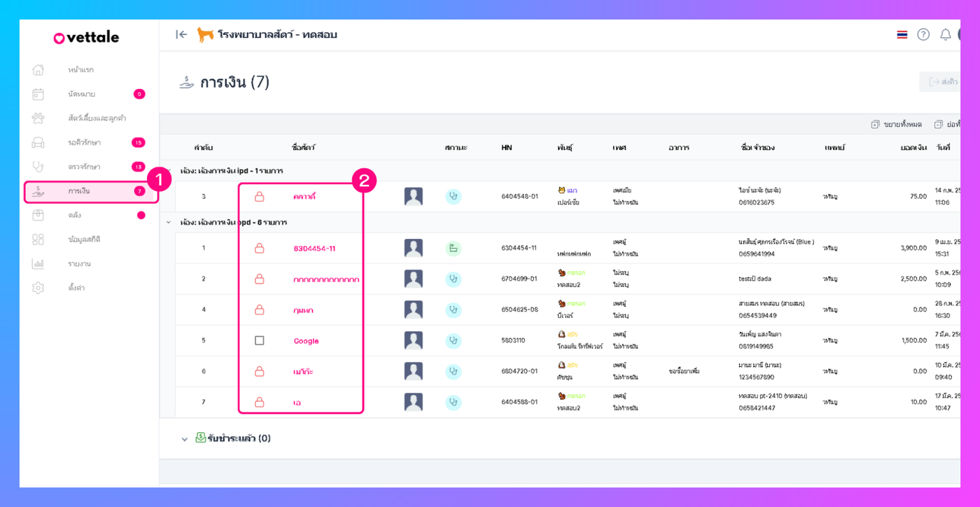Click the pet photo in row HN 6404548-01
Image resolution: width=980 pixels, height=507 pixels.
414,197
